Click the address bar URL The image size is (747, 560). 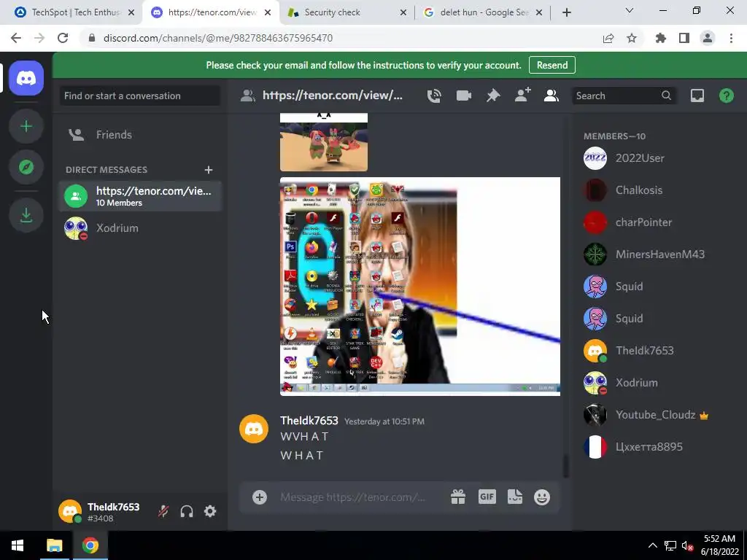click(x=218, y=38)
